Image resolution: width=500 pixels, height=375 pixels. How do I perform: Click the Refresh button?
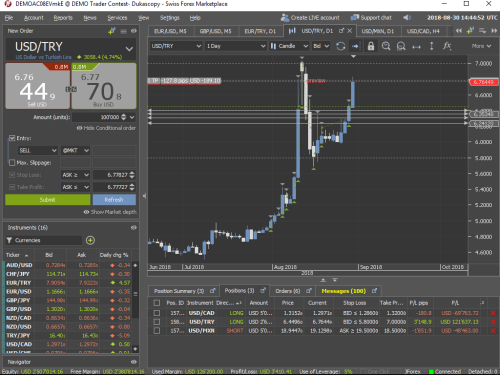114,200
